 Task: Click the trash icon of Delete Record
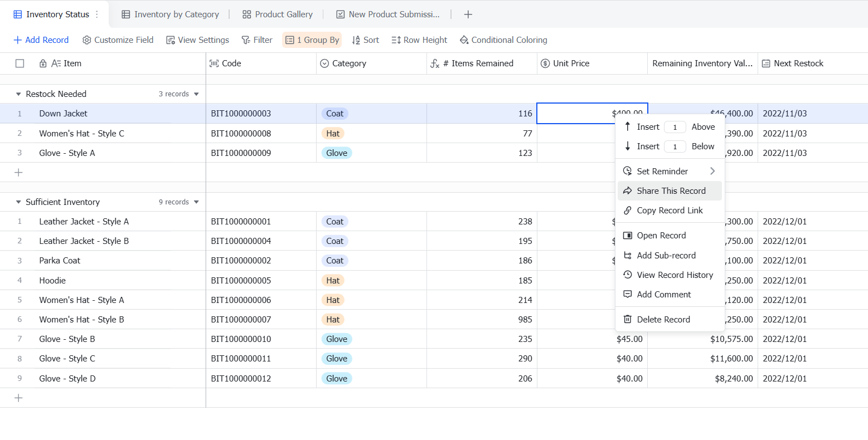[x=628, y=319]
